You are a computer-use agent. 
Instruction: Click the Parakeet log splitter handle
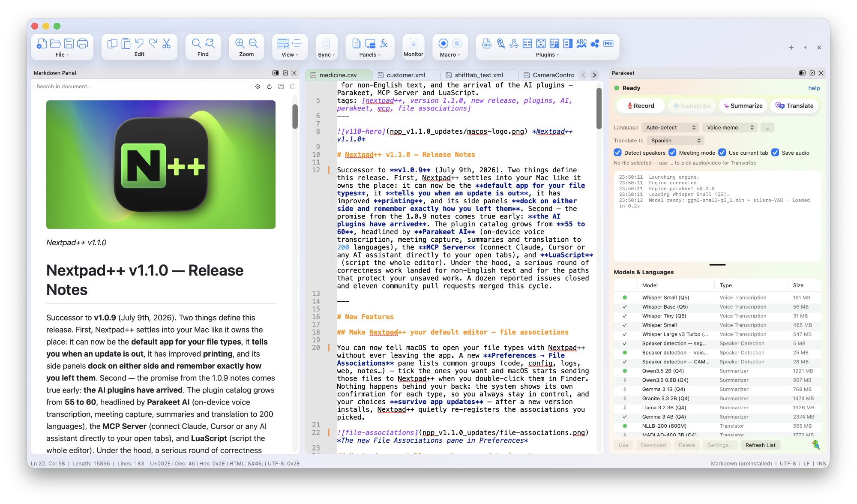pos(717,265)
